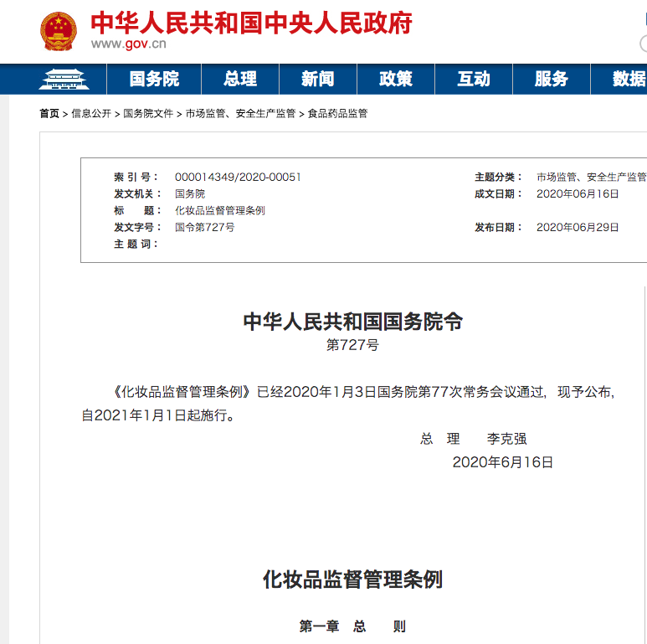Viewport: 647px width, 644px height.
Task: Click the 主题分类 value 市场监管、安全生产监管
Action: [592, 177]
